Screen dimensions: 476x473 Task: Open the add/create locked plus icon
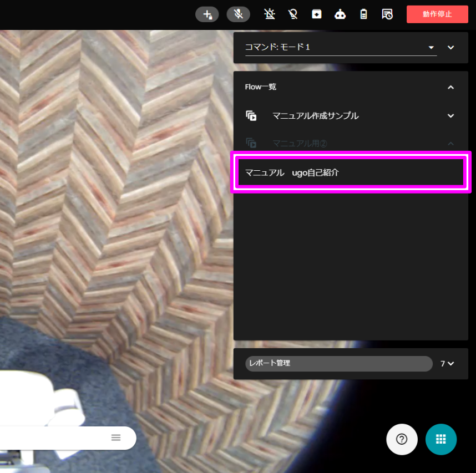coord(207,14)
